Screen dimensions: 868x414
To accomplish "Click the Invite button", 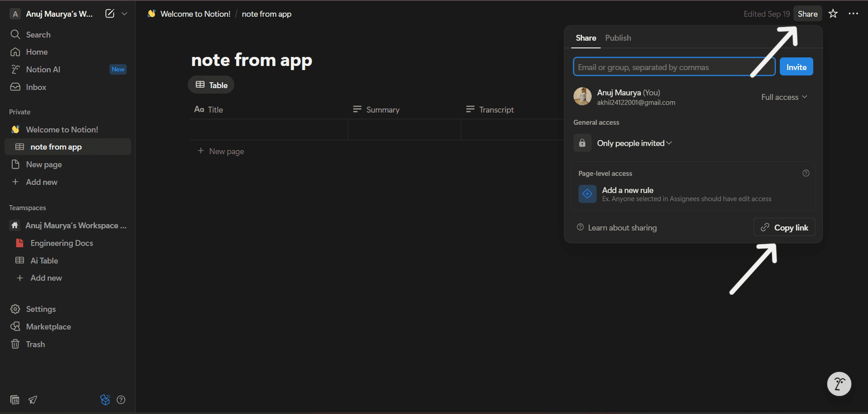I will pos(796,66).
